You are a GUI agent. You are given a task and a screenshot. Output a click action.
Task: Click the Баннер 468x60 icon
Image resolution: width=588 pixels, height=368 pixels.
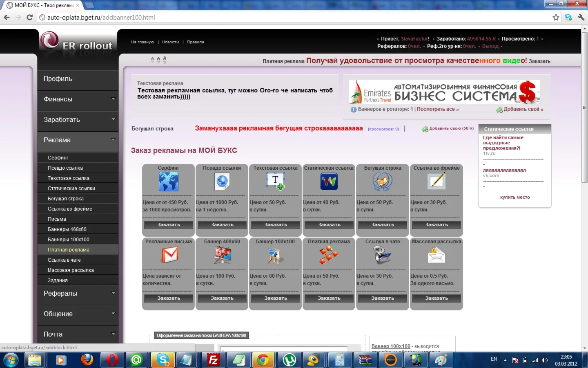point(222,255)
